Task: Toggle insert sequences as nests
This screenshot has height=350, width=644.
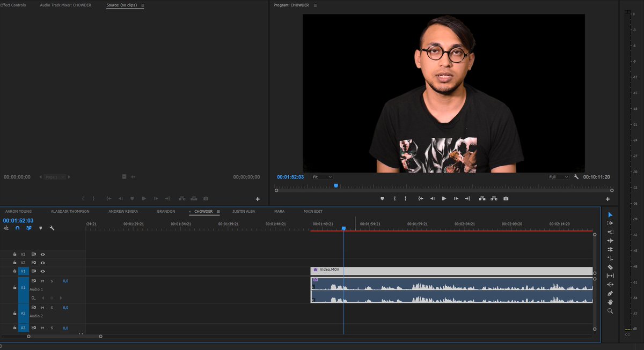Action: tap(6, 228)
